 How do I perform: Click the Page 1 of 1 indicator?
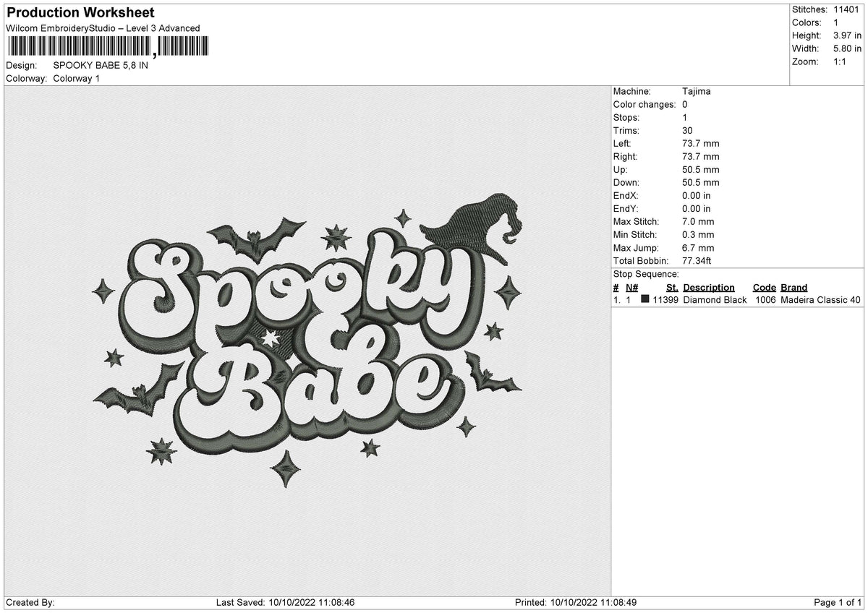(x=838, y=602)
